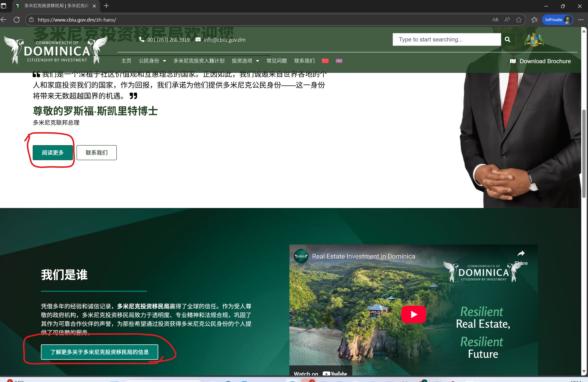Go to 多米尼克投资入籍计划 menu item

coord(199,61)
